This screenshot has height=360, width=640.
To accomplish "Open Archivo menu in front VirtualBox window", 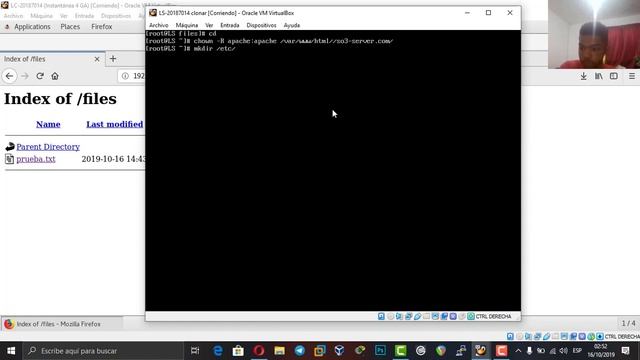I will click(158, 25).
